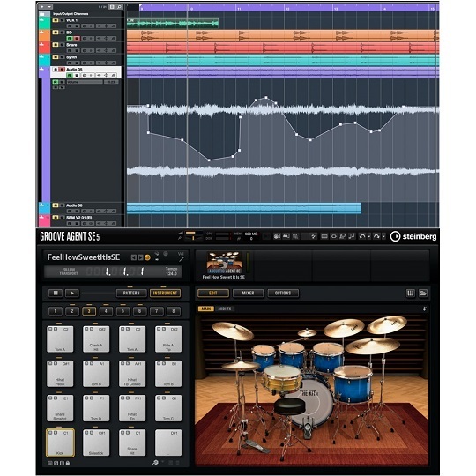Trigger the Hihat Pedal pad

(x=60, y=374)
